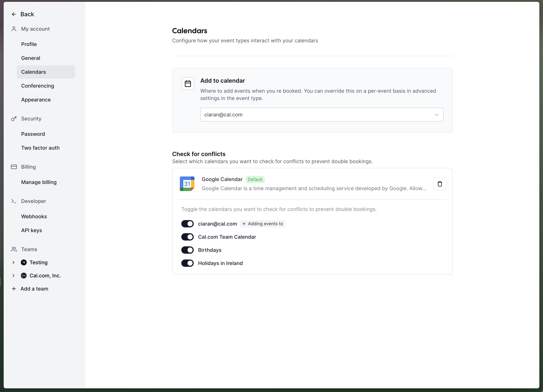This screenshot has height=392, width=543.
Task: Click the Google Calendar logo
Action: tap(187, 184)
